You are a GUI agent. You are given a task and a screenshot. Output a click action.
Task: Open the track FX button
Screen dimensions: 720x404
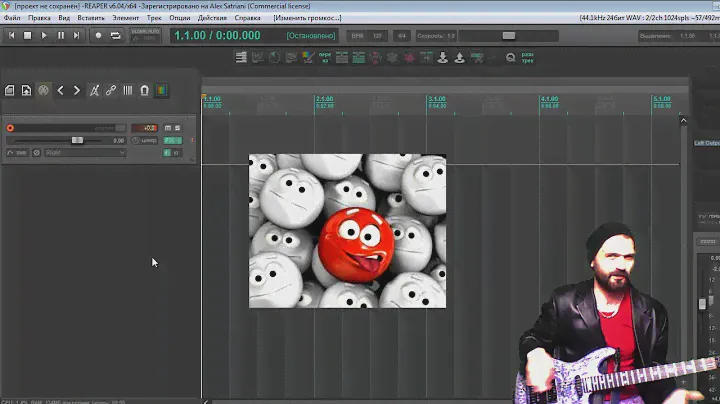pos(171,141)
